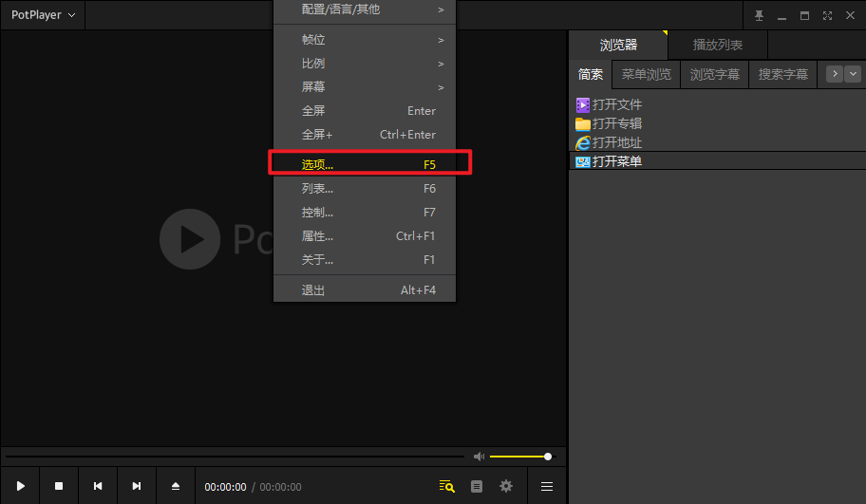
Task: Pin window on top icon
Action: coord(760,15)
